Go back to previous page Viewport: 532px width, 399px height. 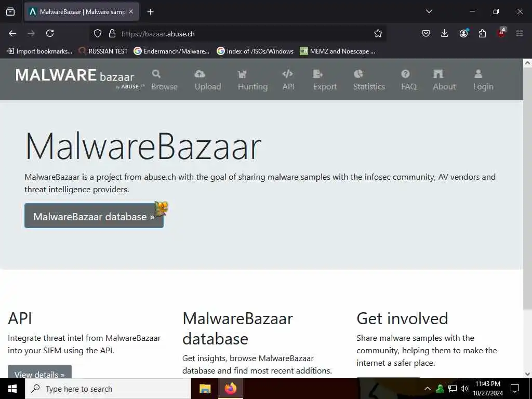pyautogui.click(x=12, y=33)
